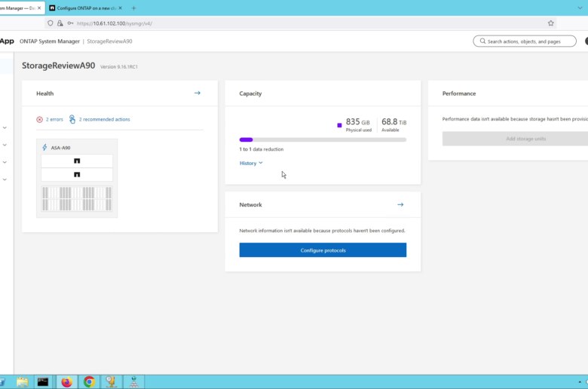The width and height of the screenshot is (588, 389).
Task: Open Firefox from the taskbar
Action: (x=67, y=382)
